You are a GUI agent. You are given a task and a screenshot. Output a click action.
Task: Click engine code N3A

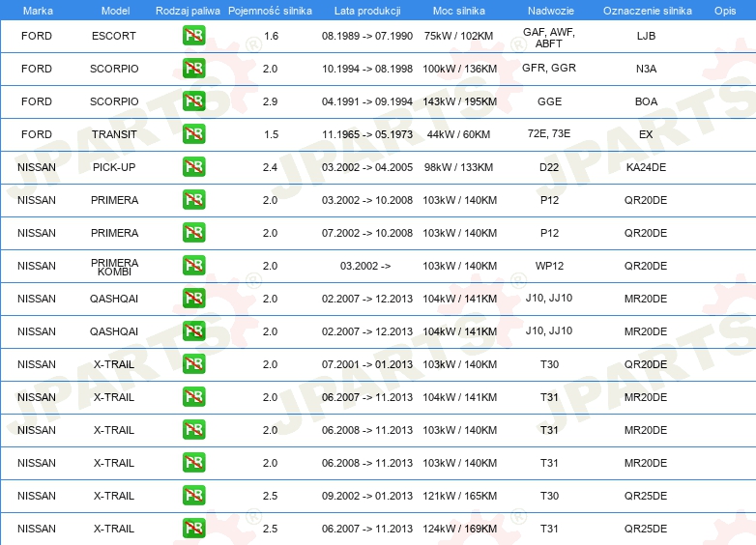point(646,69)
